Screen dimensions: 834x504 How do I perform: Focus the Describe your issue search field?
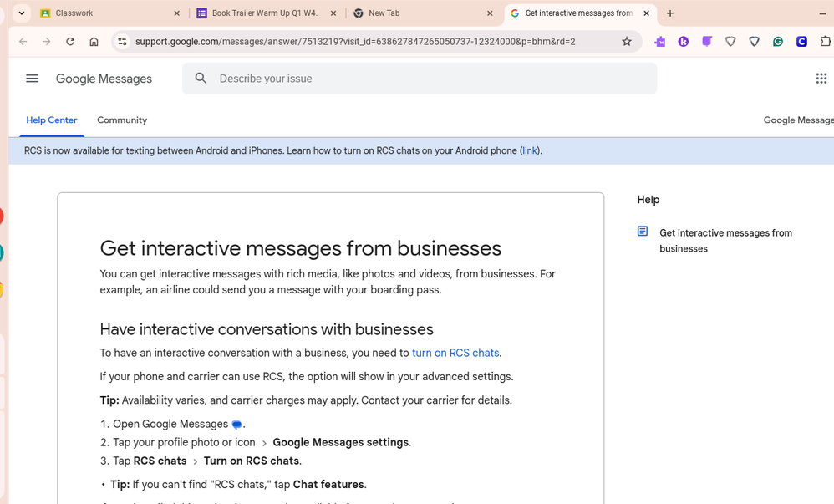point(420,79)
